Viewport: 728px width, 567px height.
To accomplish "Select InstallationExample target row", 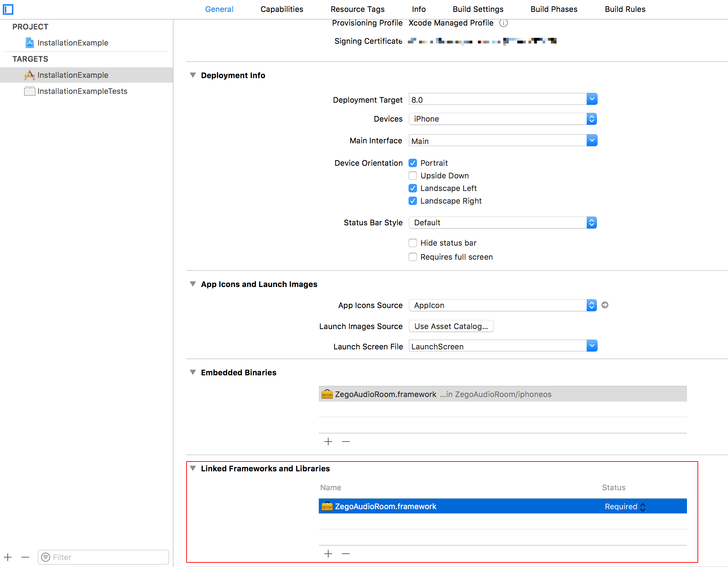I will click(x=87, y=75).
